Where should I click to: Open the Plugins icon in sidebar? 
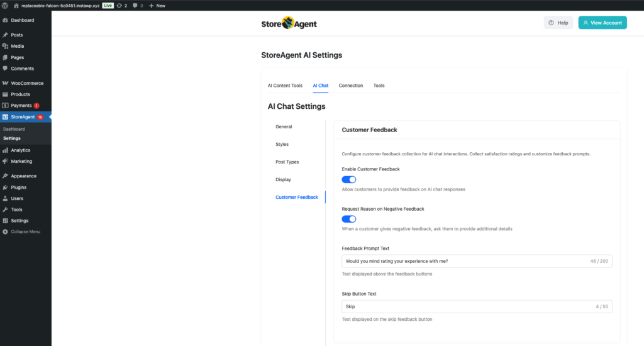pyautogui.click(x=5, y=187)
